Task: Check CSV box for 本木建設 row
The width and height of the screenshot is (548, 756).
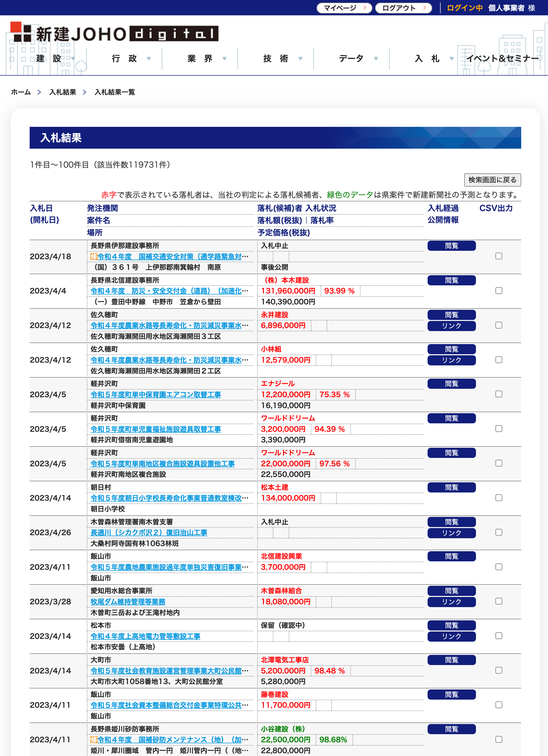Action: tap(499, 291)
